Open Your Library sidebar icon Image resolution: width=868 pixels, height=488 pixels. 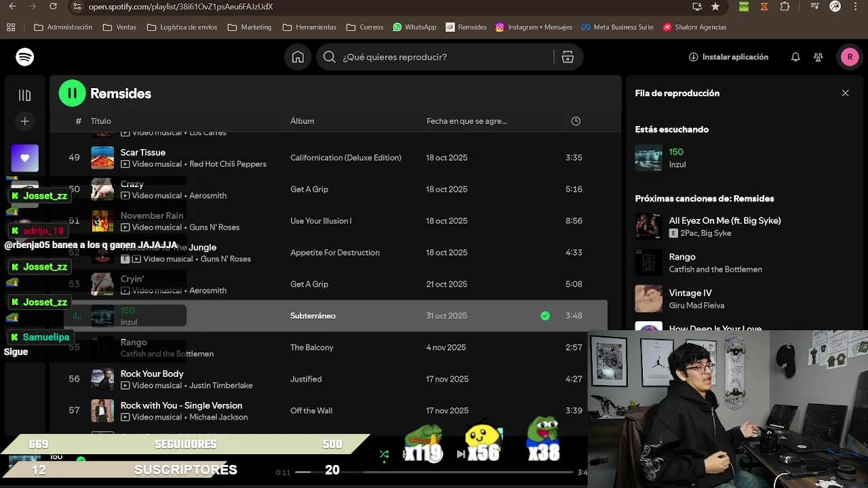pyautogui.click(x=25, y=96)
